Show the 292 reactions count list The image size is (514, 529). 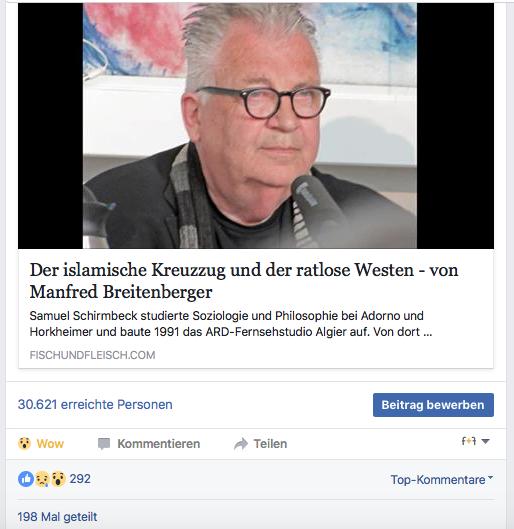click(80, 479)
